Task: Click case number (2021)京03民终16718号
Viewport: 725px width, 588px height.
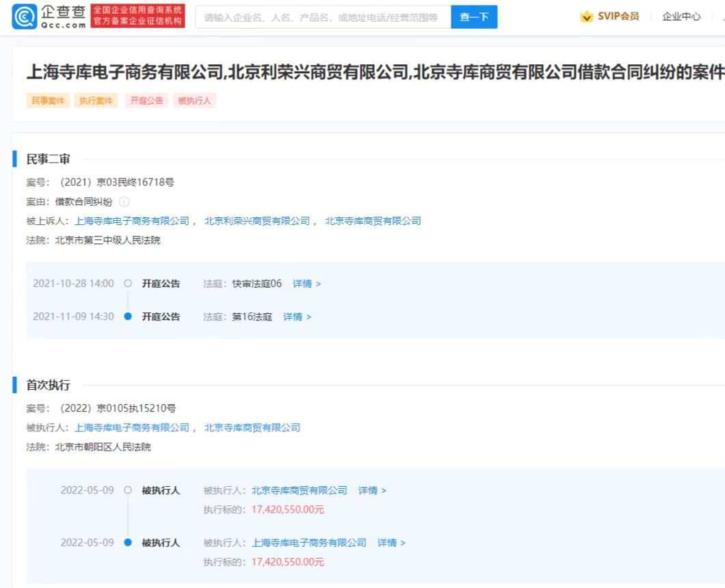Action: coord(115,182)
